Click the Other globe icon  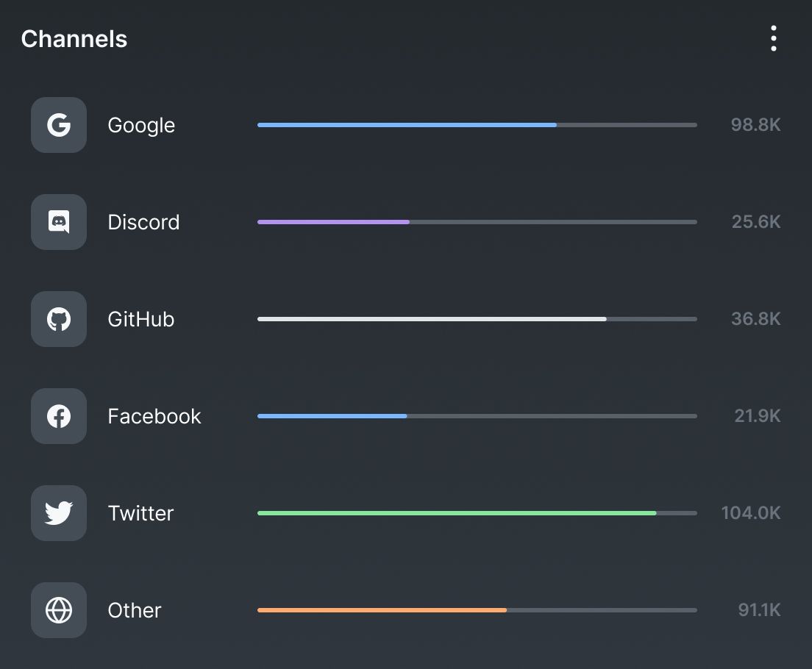pos(59,610)
